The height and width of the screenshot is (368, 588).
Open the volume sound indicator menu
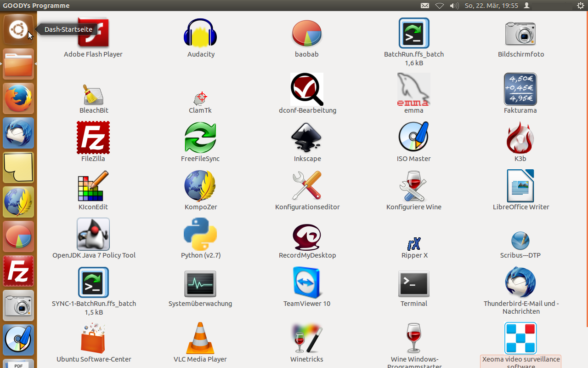454,6
